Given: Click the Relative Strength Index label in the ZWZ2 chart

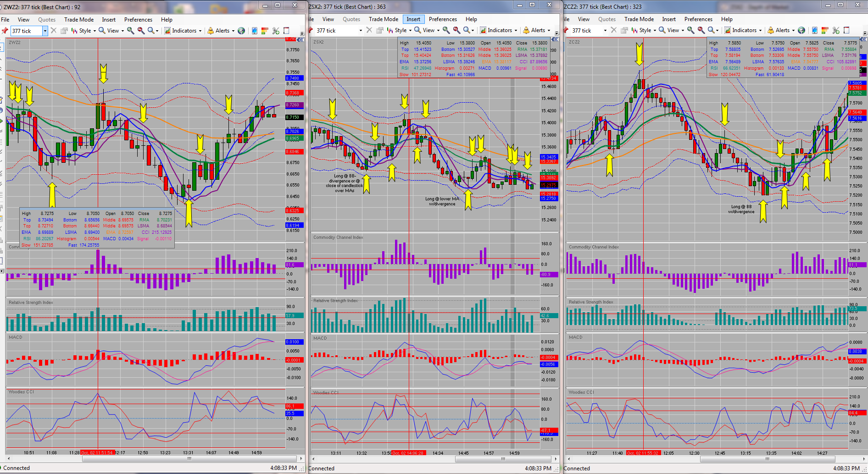Looking at the screenshot, I should tap(31, 303).
